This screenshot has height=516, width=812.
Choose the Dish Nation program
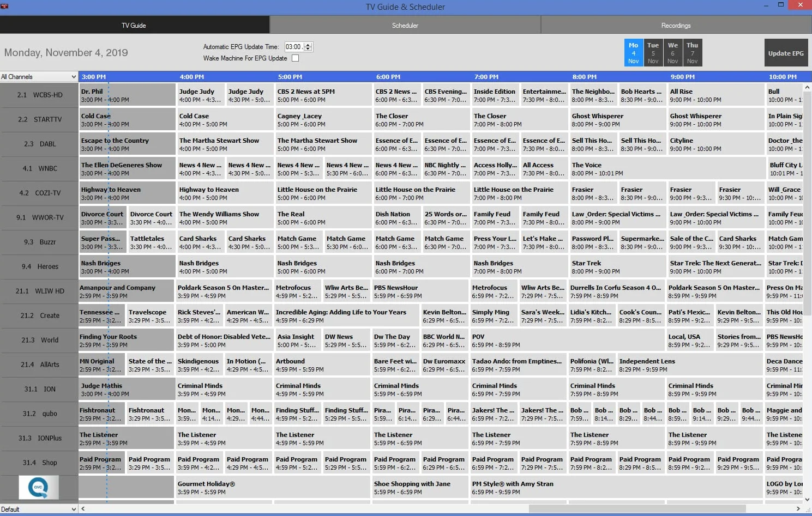coord(398,217)
